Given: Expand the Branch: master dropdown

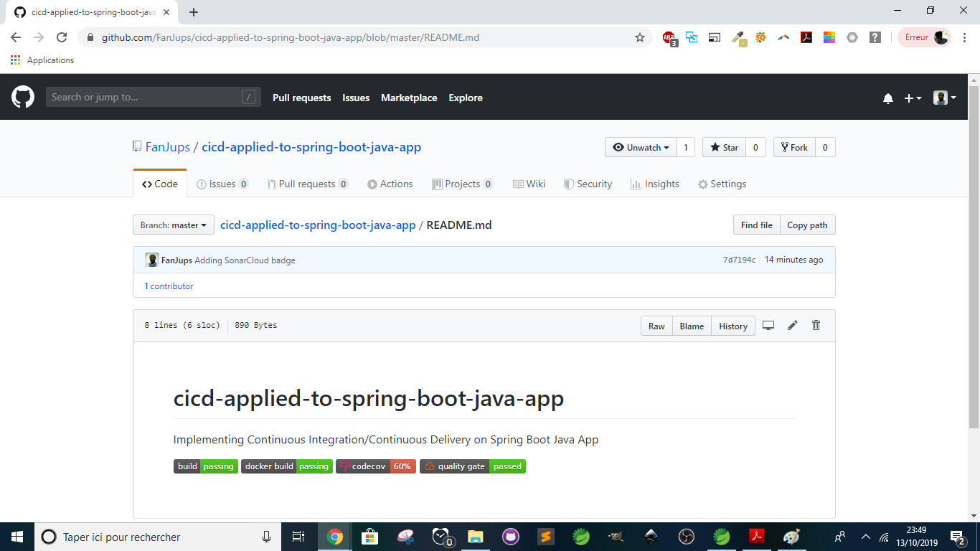Looking at the screenshot, I should click(x=173, y=224).
